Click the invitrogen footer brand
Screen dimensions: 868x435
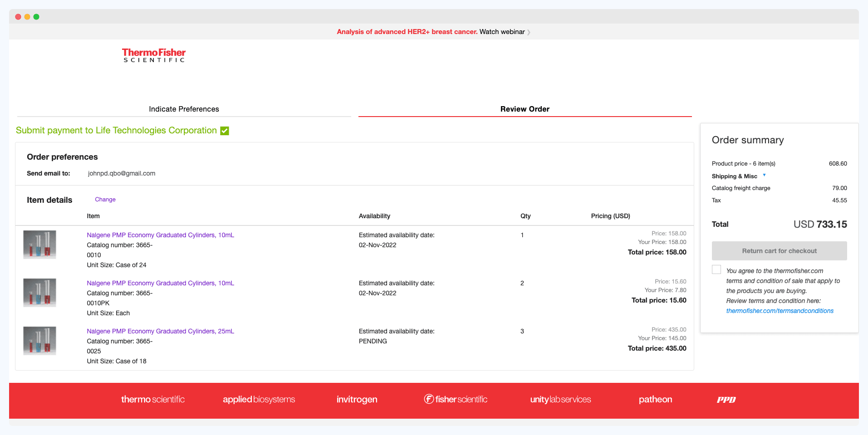(x=357, y=400)
